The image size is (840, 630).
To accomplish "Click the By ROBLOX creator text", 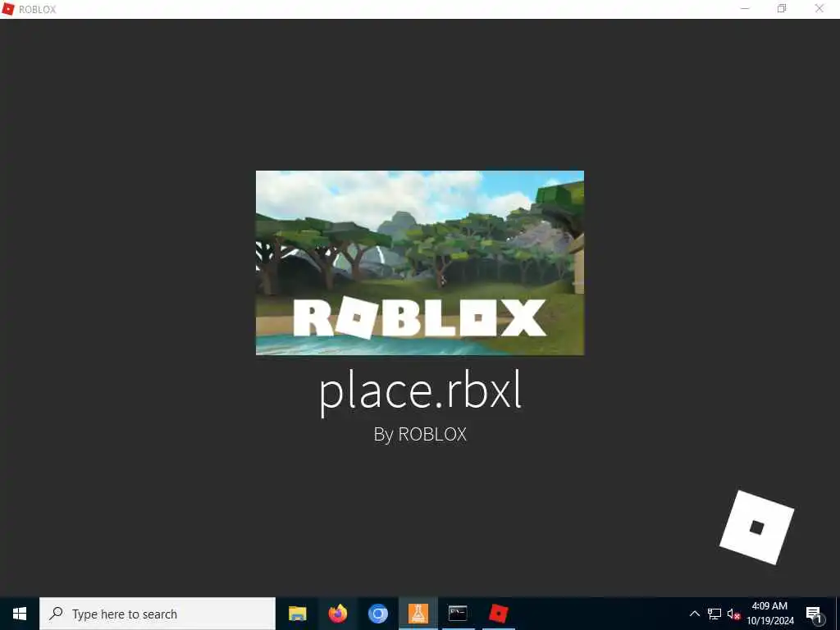I will tap(420, 434).
